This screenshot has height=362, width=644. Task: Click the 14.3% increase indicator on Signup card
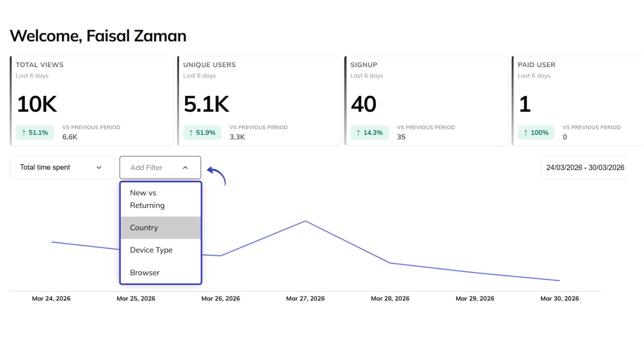click(x=370, y=132)
